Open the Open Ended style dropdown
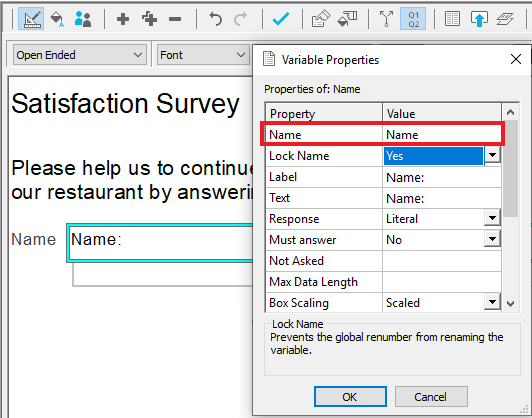Viewport: 532px width, 418px height. click(x=80, y=55)
